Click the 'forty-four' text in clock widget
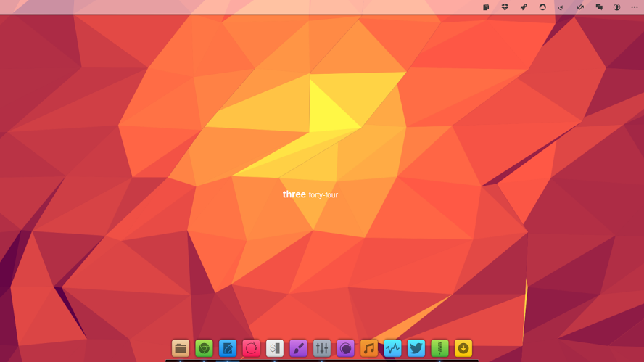The width and height of the screenshot is (644, 362). click(323, 194)
